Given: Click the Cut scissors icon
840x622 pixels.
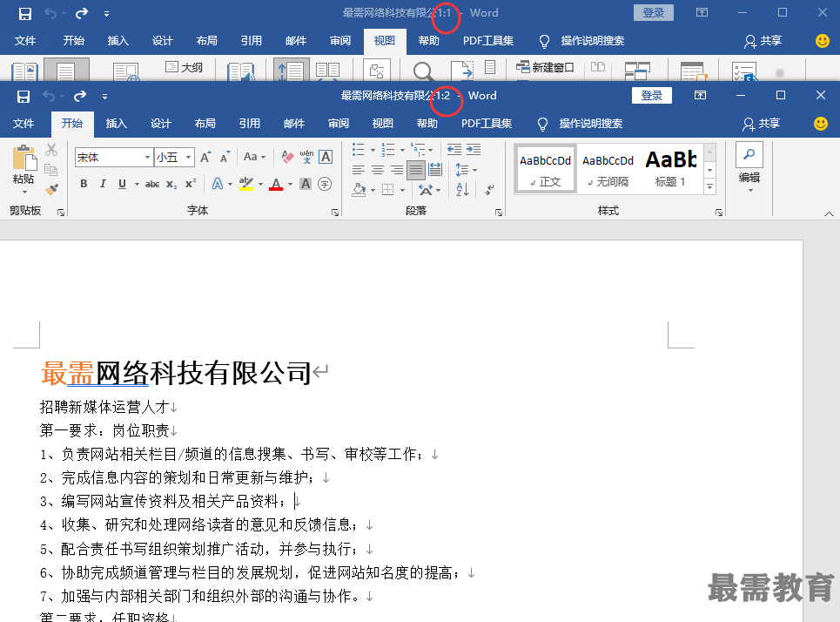Looking at the screenshot, I should [x=51, y=150].
